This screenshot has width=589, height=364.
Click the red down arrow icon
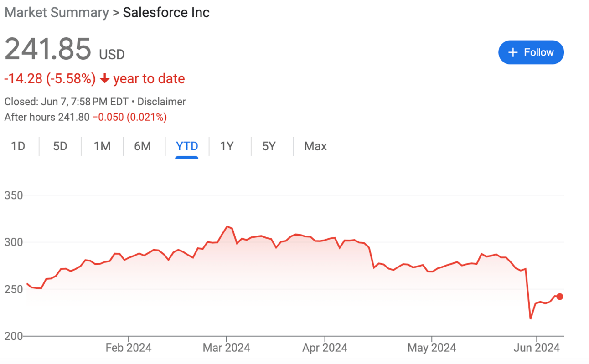click(x=104, y=79)
